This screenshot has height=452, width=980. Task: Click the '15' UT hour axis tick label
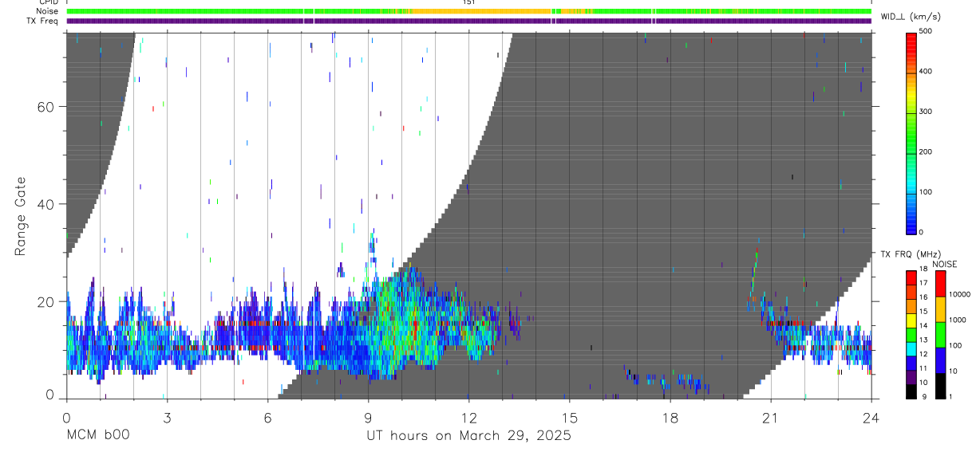point(569,417)
